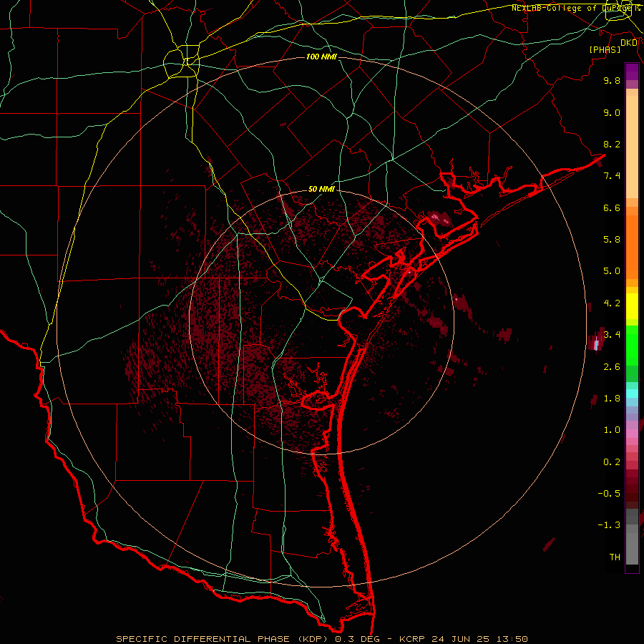Click the 5.8 value on the color scale
The image size is (644, 644).
click(612, 240)
